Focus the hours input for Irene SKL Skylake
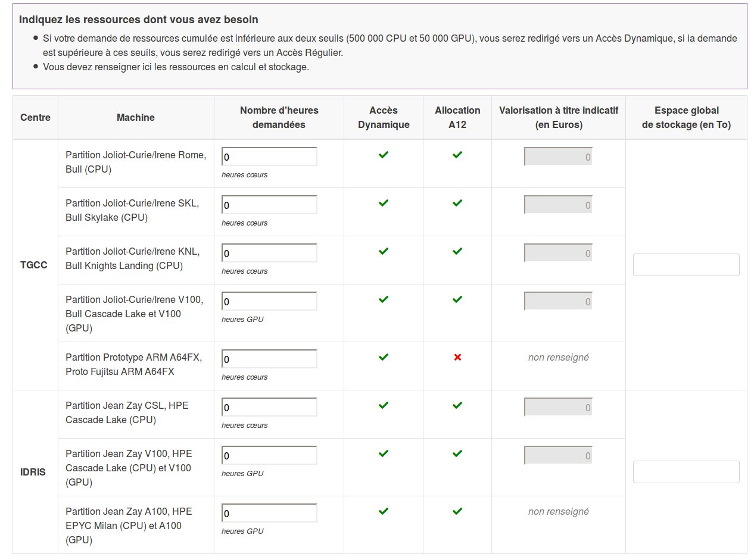The height and width of the screenshot is (560, 754). click(269, 205)
